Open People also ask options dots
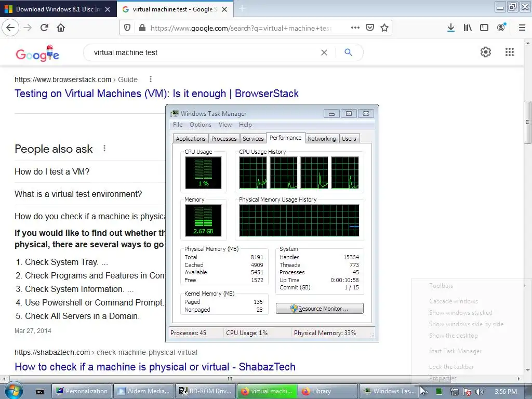Screen dimensions: 532x399 click(104, 148)
